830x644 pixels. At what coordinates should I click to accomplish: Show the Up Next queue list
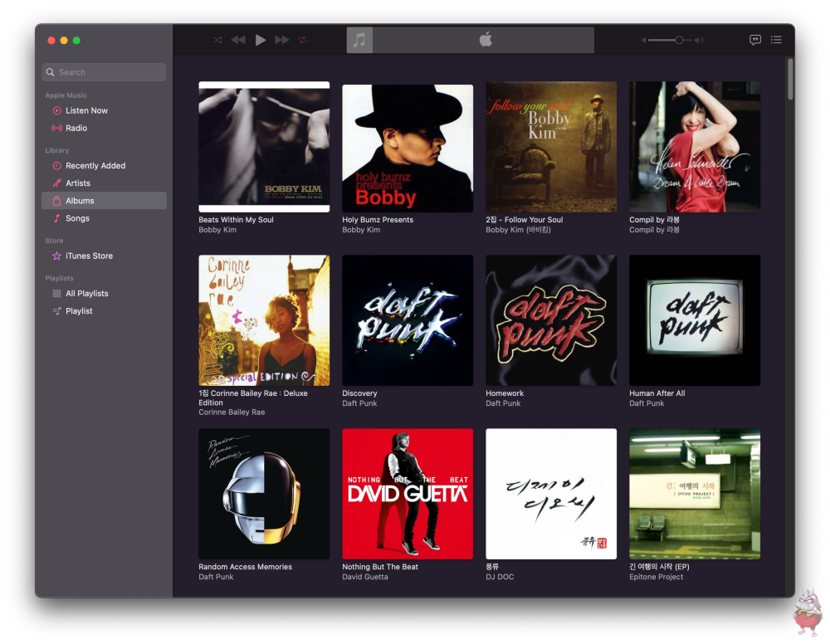coord(776,40)
